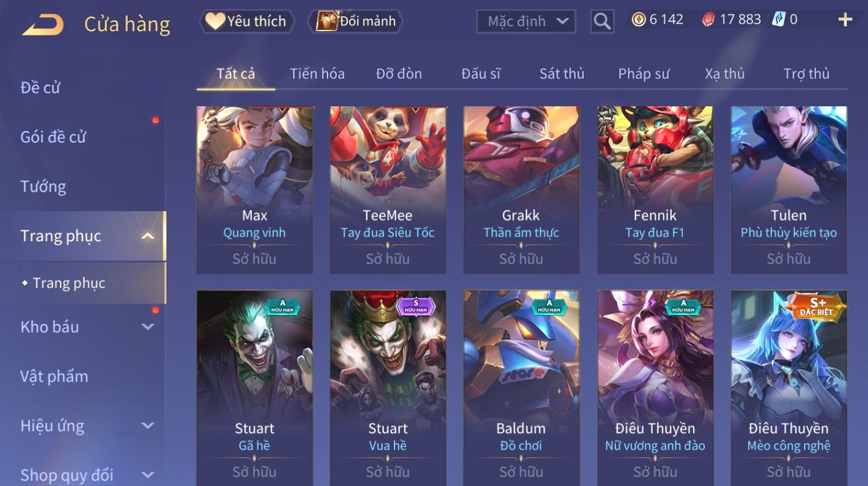Open Điêu Thuyền Mèo công nghệ skin
The image size is (868, 486).
point(788,388)
